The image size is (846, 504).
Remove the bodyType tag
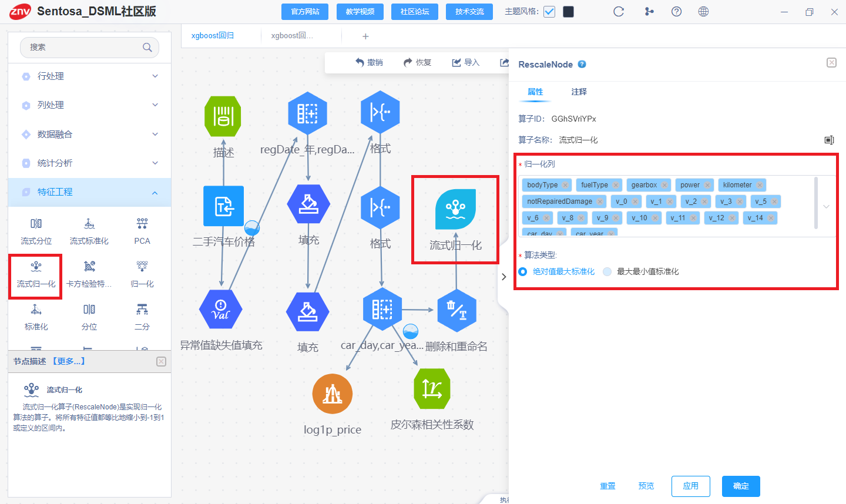coord(565,185)
